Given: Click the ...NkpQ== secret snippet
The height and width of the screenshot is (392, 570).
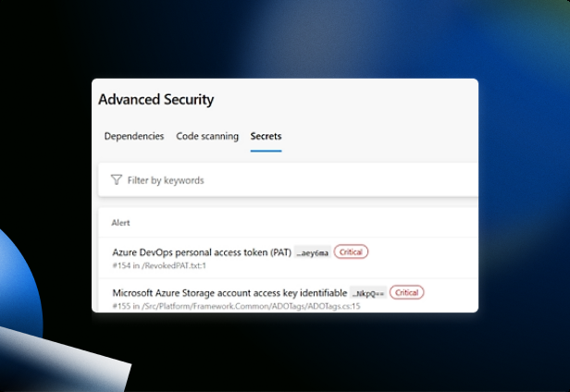Looking at the screenshot, I should pos(368,293).
